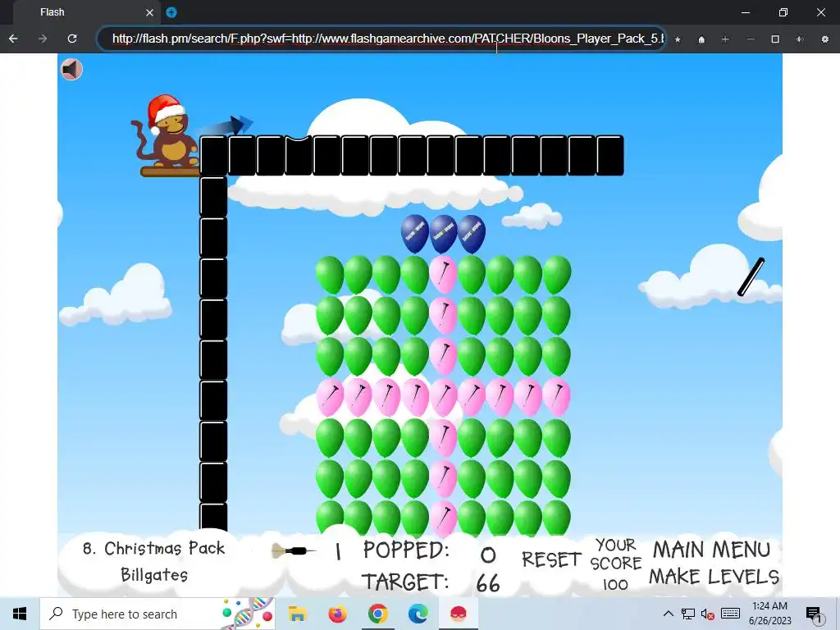The width and height of the screenshot is (840, 630).
Task: Click the home icon in browser toolbar
Action: 701,39
